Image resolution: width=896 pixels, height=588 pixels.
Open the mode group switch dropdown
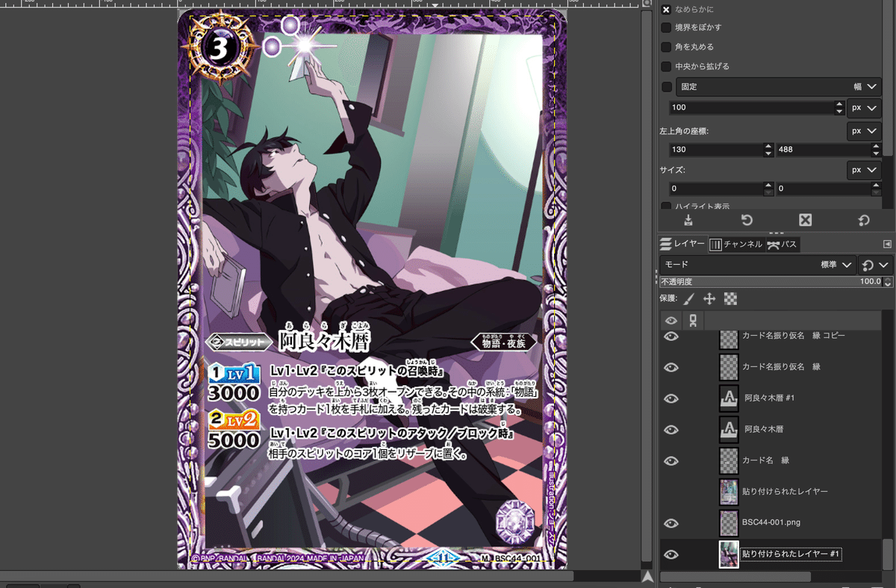click(876, 264)
